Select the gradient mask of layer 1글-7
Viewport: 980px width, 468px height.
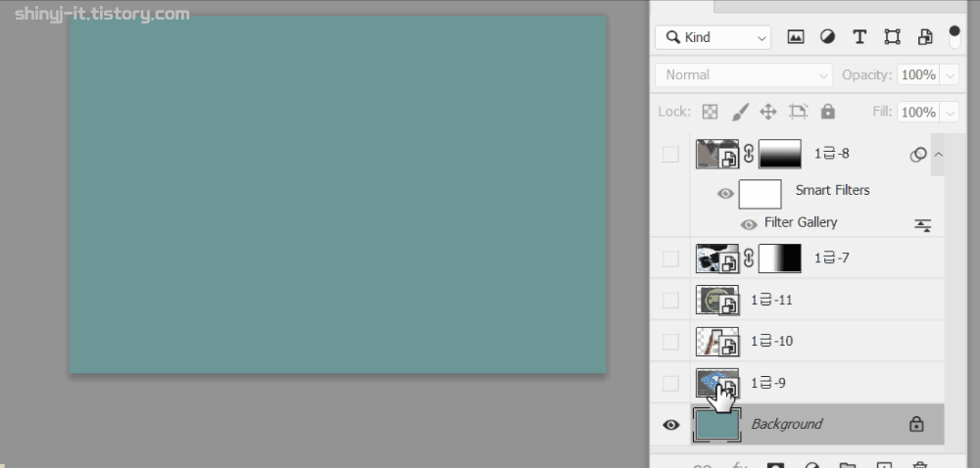tap(780, 258)
